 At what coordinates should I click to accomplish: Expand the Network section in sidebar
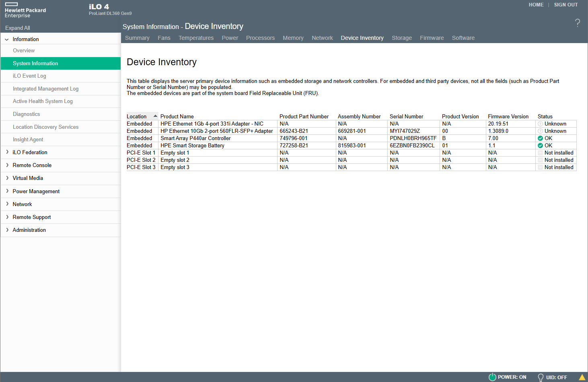click(7, 204)
